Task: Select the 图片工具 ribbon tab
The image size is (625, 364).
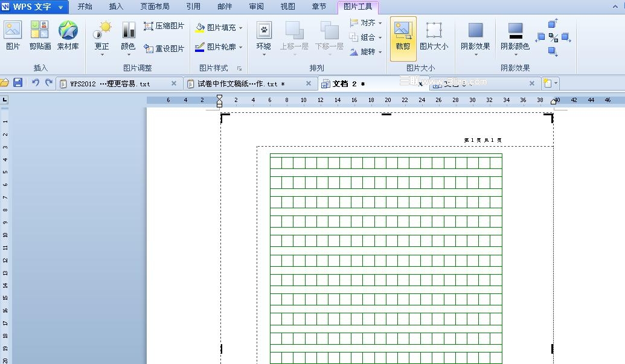Action: click(357, 7)
